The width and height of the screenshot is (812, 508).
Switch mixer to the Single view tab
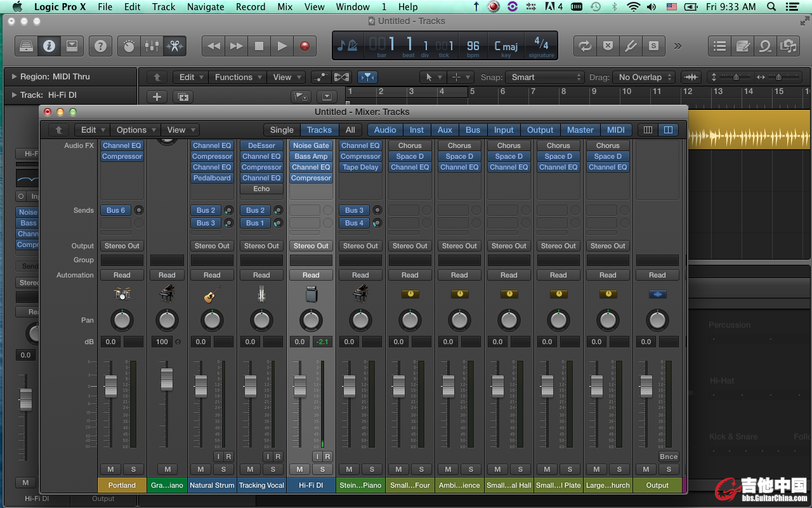pos(282,130)
